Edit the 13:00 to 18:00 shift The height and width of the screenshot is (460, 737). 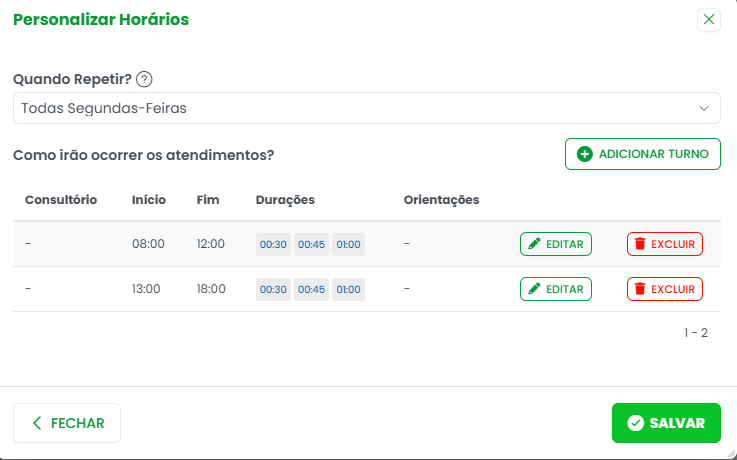[x=555, y=289]
